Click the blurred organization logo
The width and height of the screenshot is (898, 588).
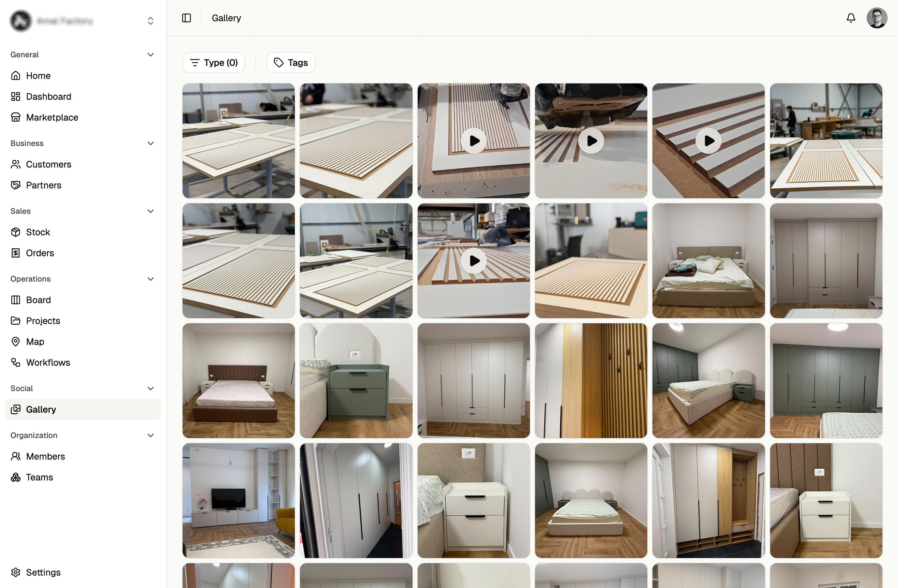click(21, 21)
